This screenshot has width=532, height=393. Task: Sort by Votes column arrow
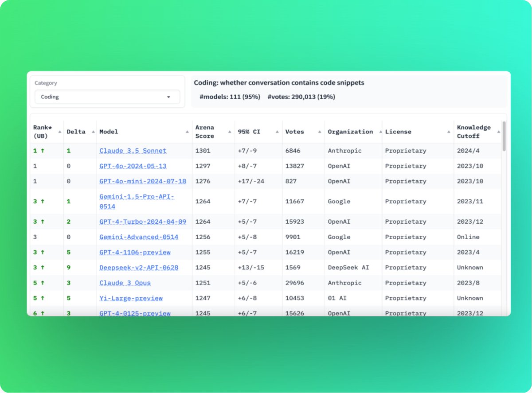tap(320, 132)
